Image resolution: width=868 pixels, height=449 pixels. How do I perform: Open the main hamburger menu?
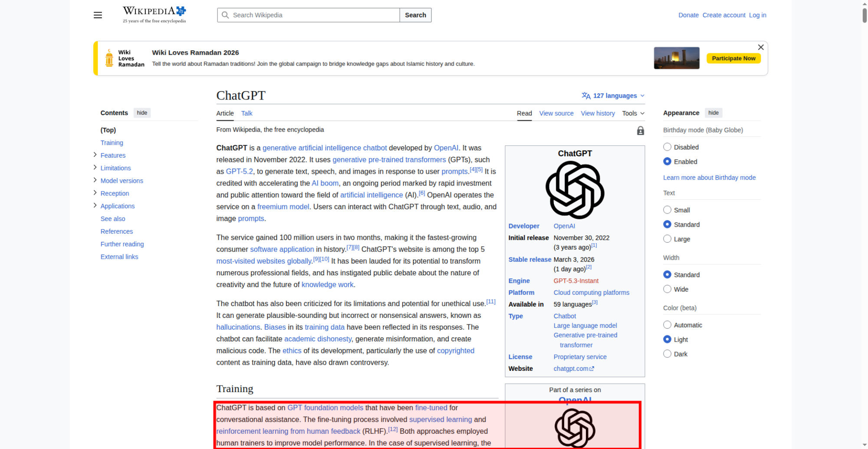[x=98, y=15]
